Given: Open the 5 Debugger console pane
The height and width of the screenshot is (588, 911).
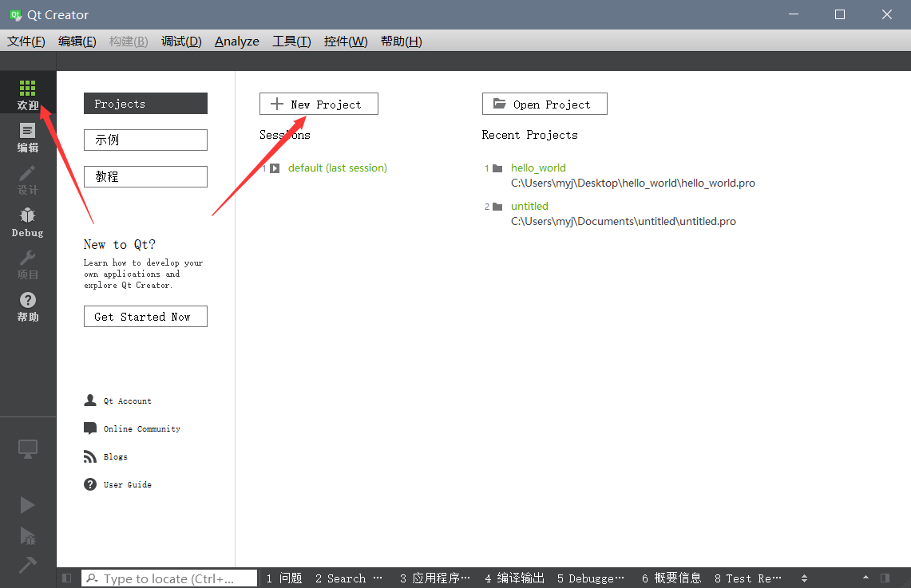Looking at the screenshot, I should click(590, 578).
